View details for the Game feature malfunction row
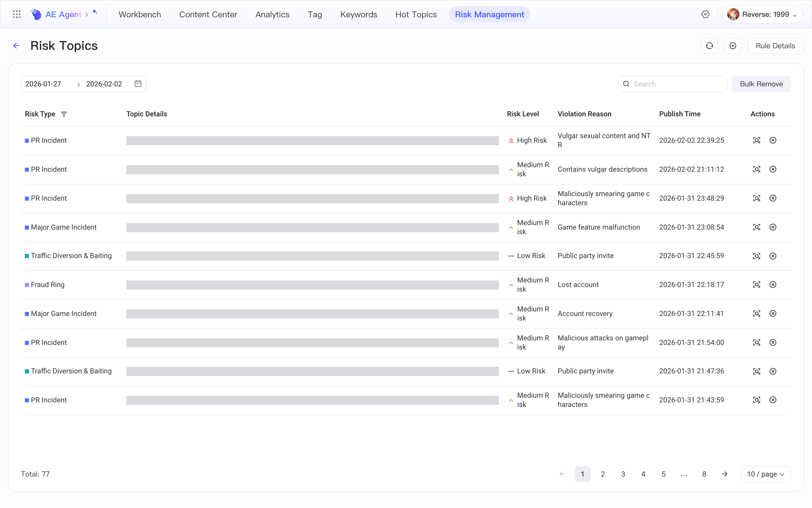The image size is (812, 508). (x=757, y=227)
